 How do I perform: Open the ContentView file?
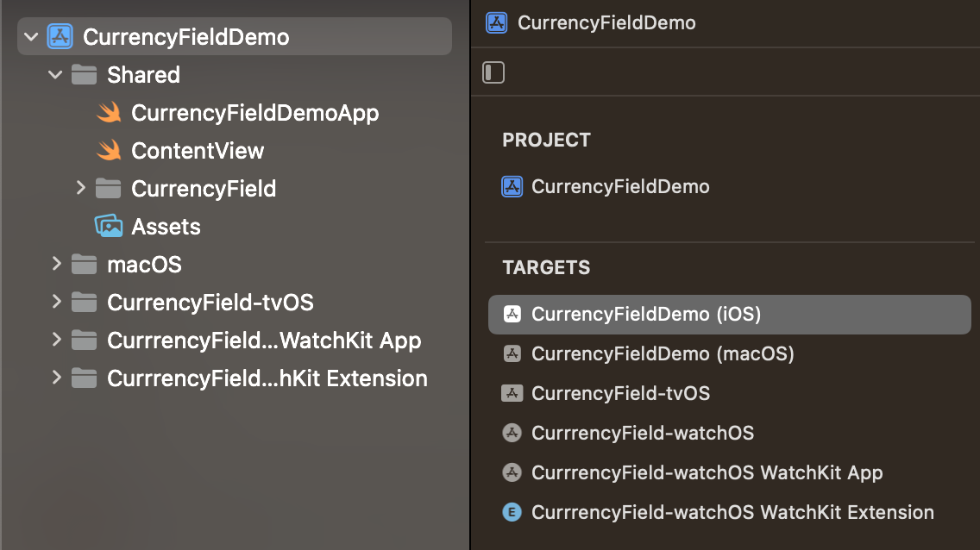[x=198, y=151]
